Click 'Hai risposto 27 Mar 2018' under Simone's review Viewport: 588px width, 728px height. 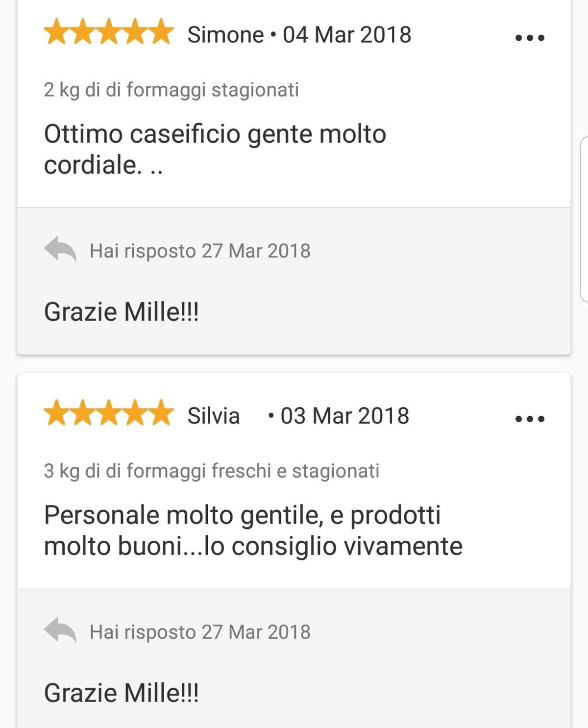click(x=200, y=251)
